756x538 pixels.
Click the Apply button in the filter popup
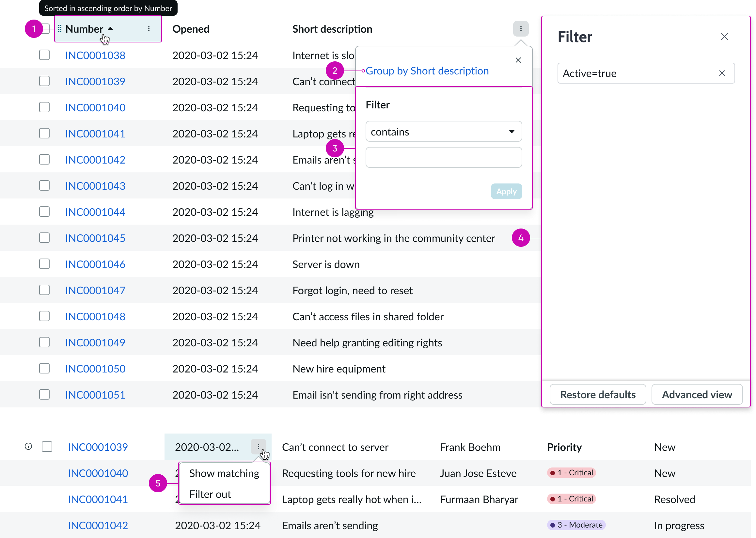pos(506,191)
